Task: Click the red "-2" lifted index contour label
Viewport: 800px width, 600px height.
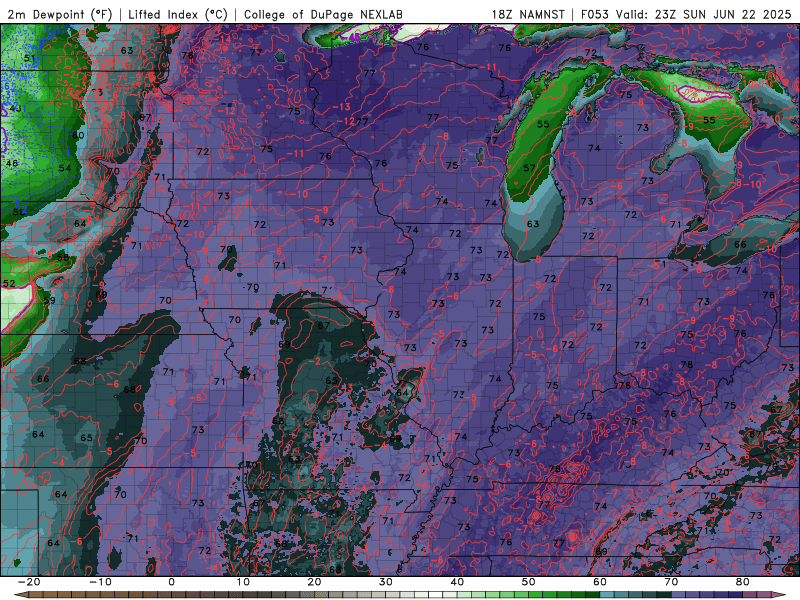Action: (316, 362)
